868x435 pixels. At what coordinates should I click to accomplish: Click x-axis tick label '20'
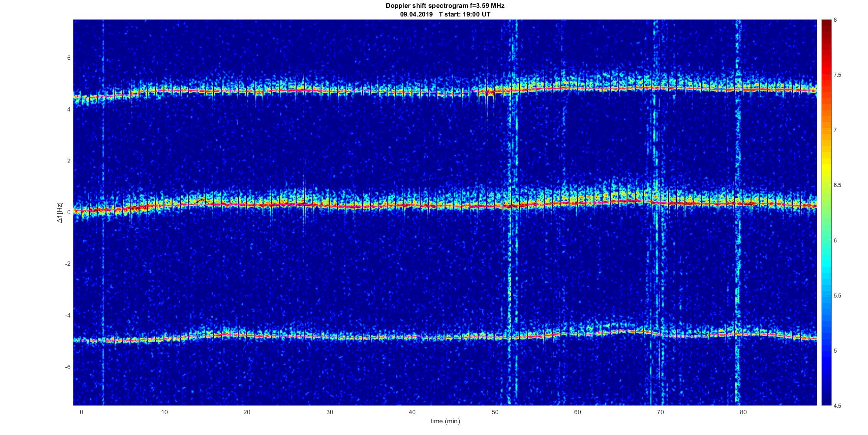247,412
